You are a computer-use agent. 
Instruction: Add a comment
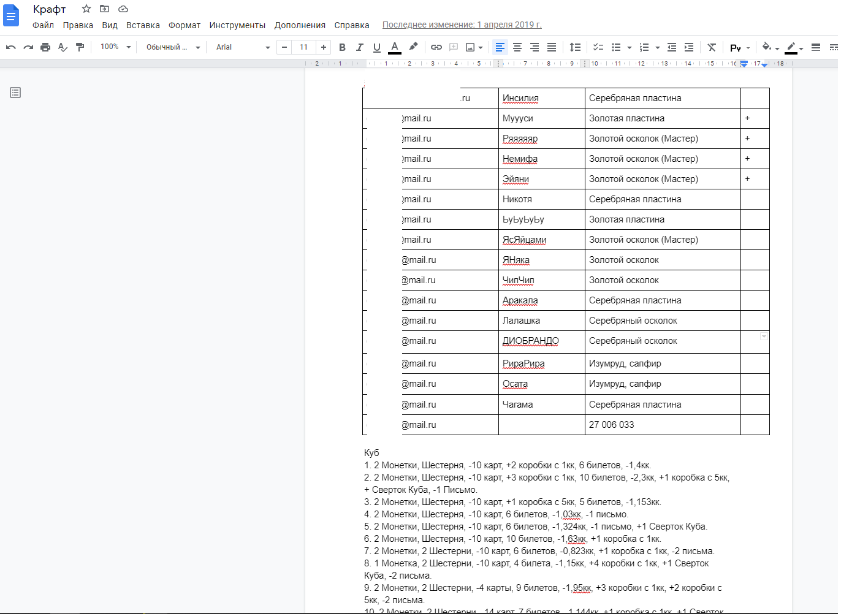tap(454, 47)
